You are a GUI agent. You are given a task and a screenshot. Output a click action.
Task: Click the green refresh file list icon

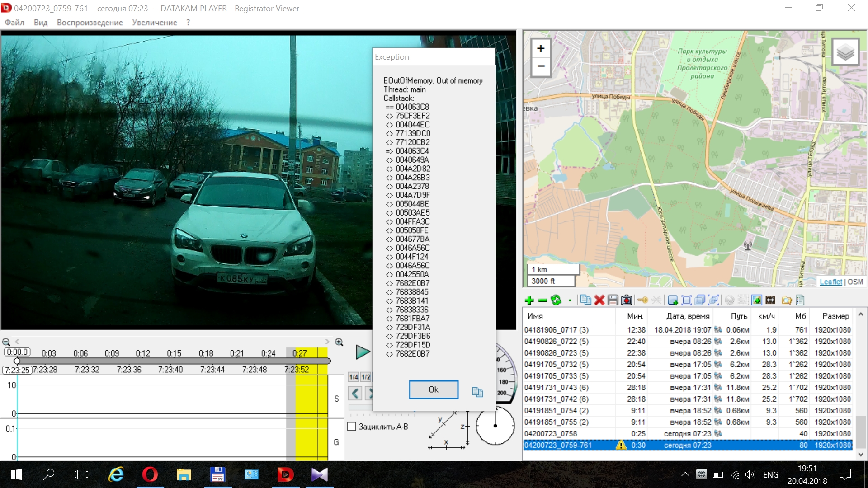[x=557, y=300]
